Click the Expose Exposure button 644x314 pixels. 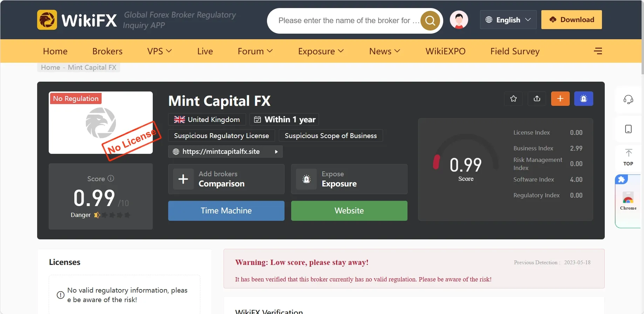(x=349, y=179)
